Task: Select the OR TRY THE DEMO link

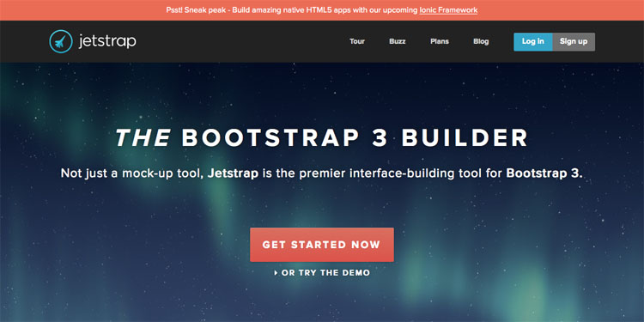Action: 325,273
